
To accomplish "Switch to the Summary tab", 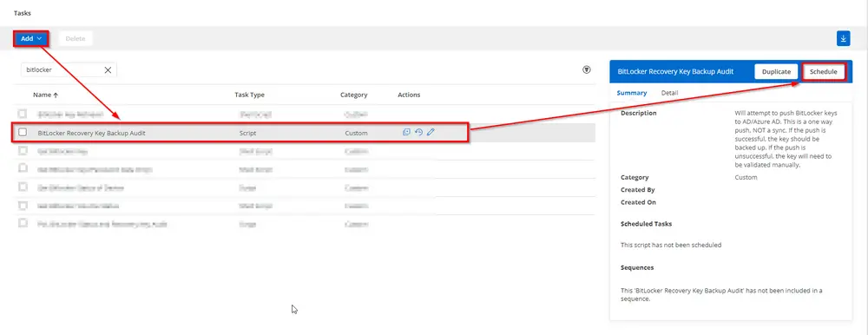I will click(632, 93).
